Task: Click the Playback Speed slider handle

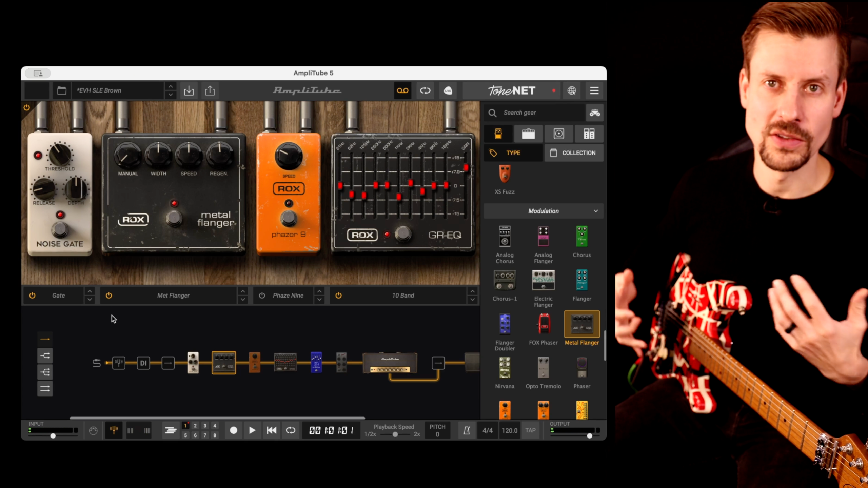Action: pos(395,434)
